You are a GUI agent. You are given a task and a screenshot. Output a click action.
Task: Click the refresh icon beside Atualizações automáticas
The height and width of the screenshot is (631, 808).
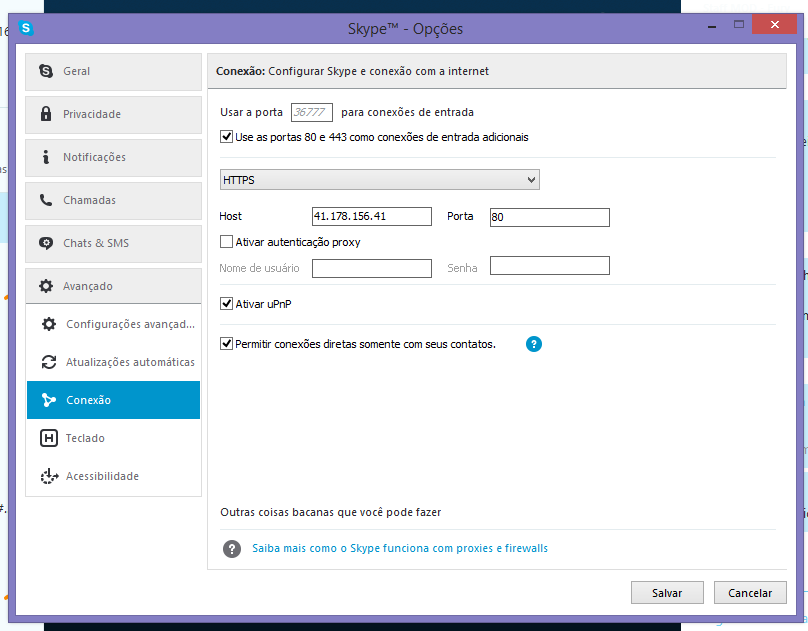click(x=49, y=362)
